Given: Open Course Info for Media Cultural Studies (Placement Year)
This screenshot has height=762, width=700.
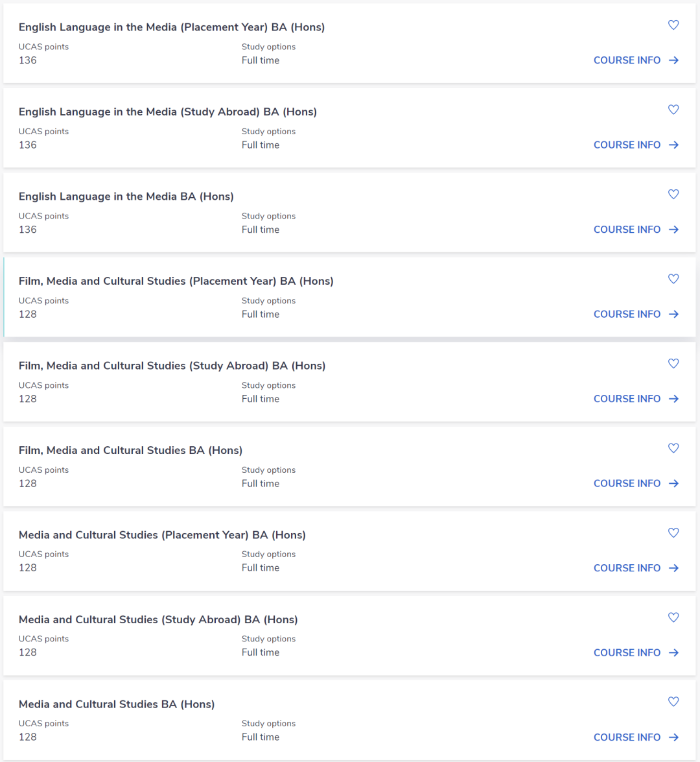Looking at the screenshot, I should 635,568.
